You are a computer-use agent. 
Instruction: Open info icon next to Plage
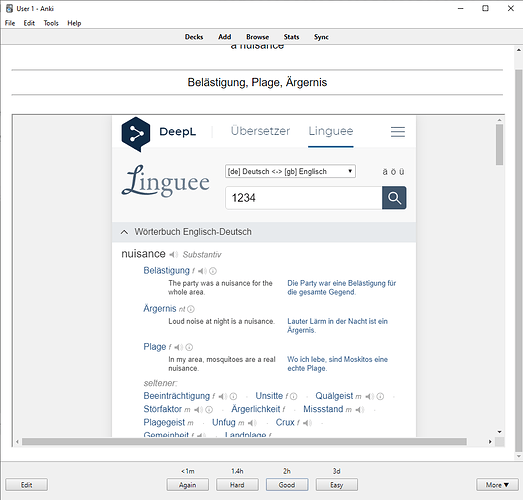coord(189,347)
